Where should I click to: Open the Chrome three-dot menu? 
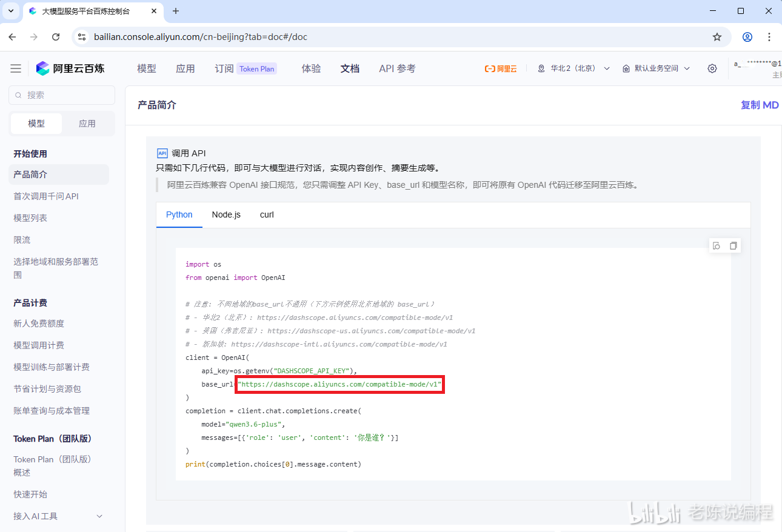[x=769, y=37]
